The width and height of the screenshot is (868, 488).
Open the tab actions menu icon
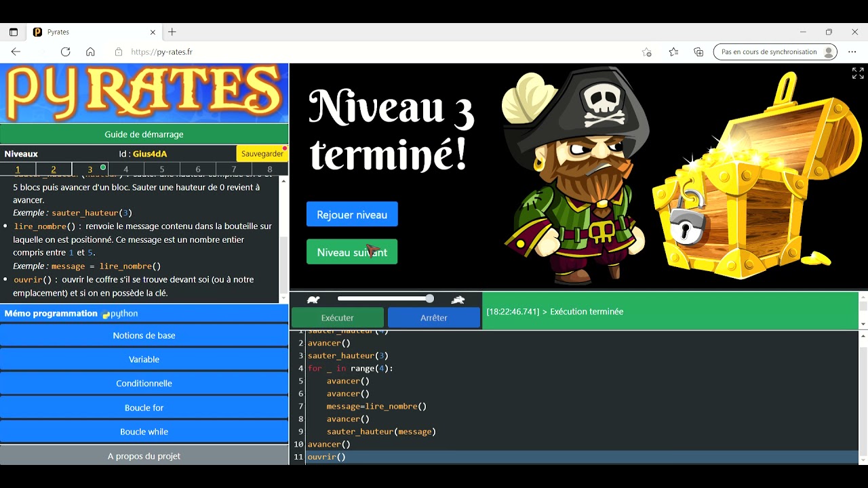point(13,32)
